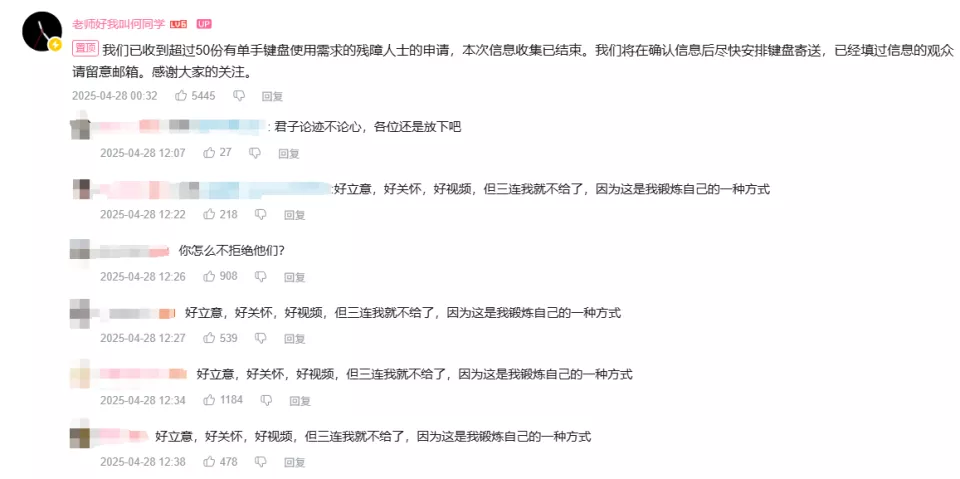Dislike the comment posted at 12:26
Viewport: 960px width, 479px height.
click(261, 277)
